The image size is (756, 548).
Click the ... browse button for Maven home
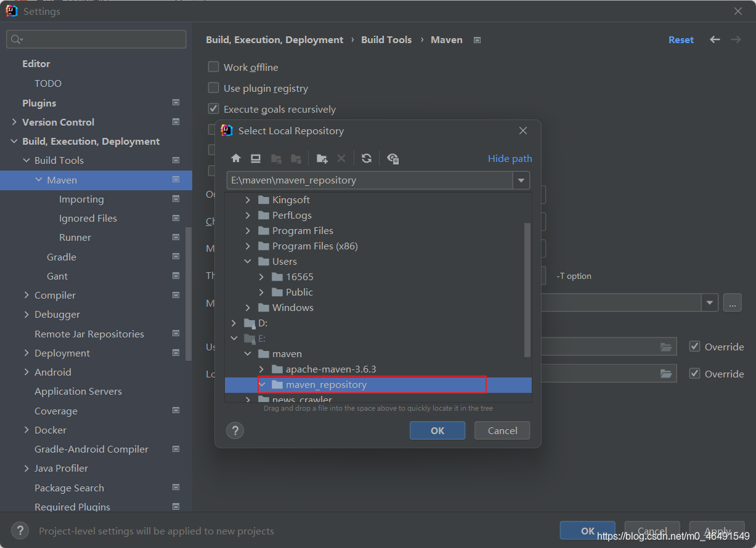(732, 303)
